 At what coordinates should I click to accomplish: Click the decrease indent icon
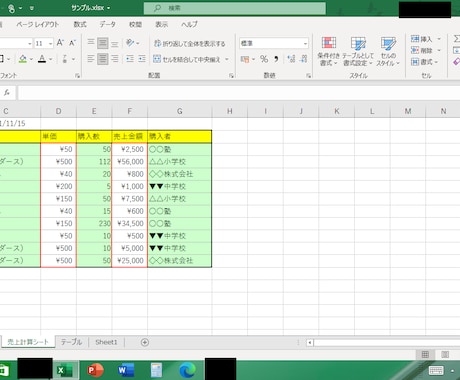[x=130, y=59]
